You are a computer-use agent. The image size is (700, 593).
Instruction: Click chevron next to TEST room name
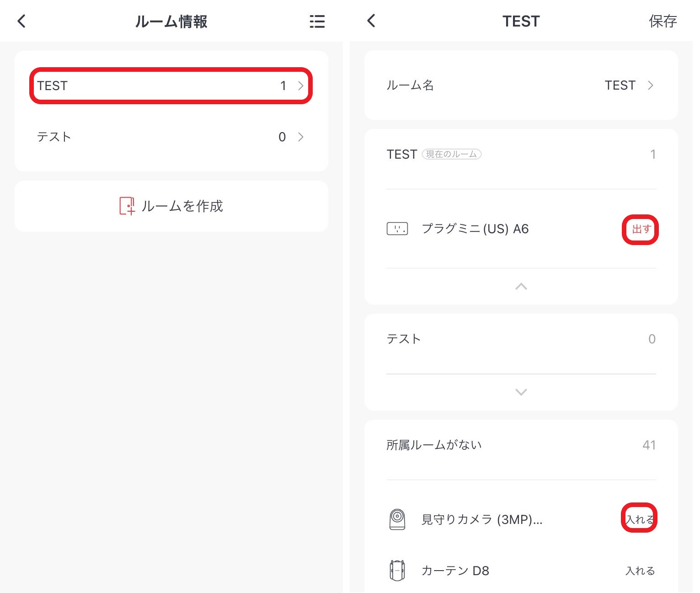tap(651, 85)
